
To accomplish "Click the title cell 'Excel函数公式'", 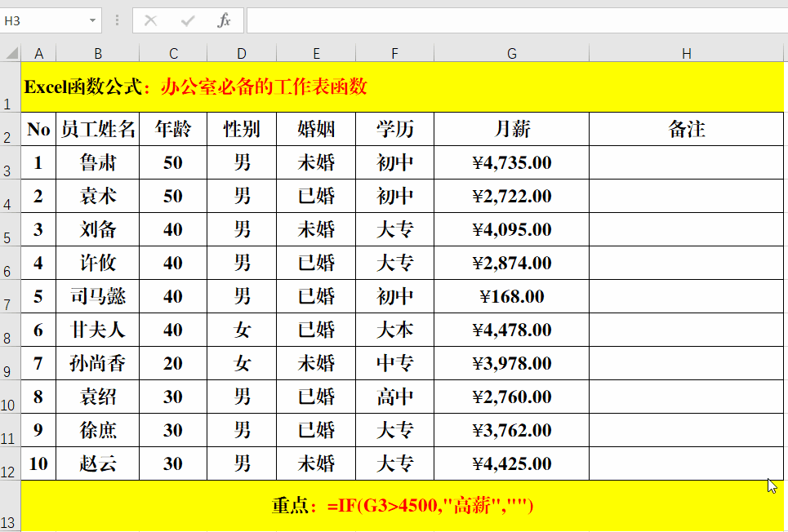I will pyautogui.click(x=402, y=87).
